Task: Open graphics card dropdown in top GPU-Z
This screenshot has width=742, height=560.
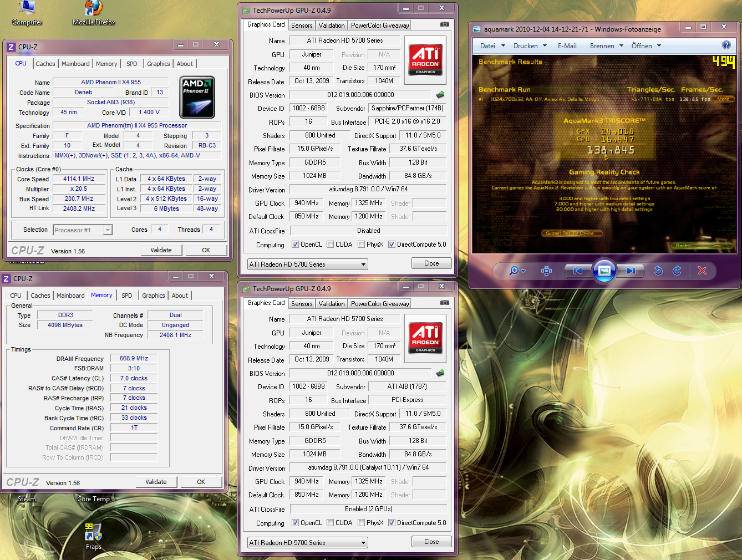Action: pos(308,264)
